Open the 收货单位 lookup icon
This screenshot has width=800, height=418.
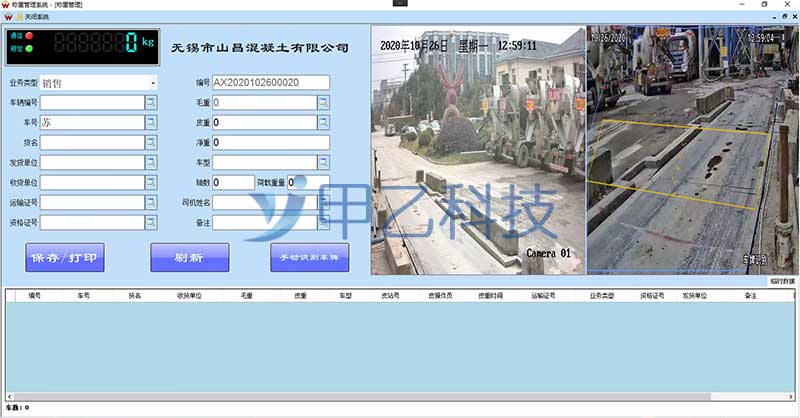(x=152, y=182)
